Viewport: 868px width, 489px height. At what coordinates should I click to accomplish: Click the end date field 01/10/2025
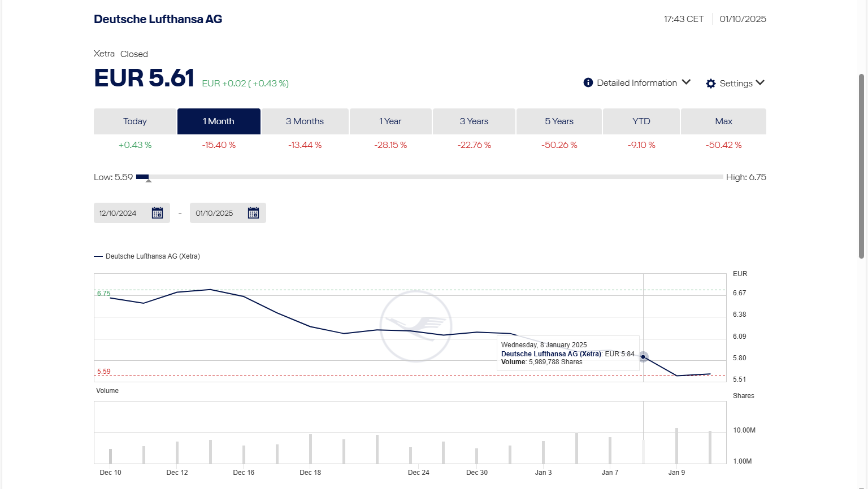[x=228, y=213]
